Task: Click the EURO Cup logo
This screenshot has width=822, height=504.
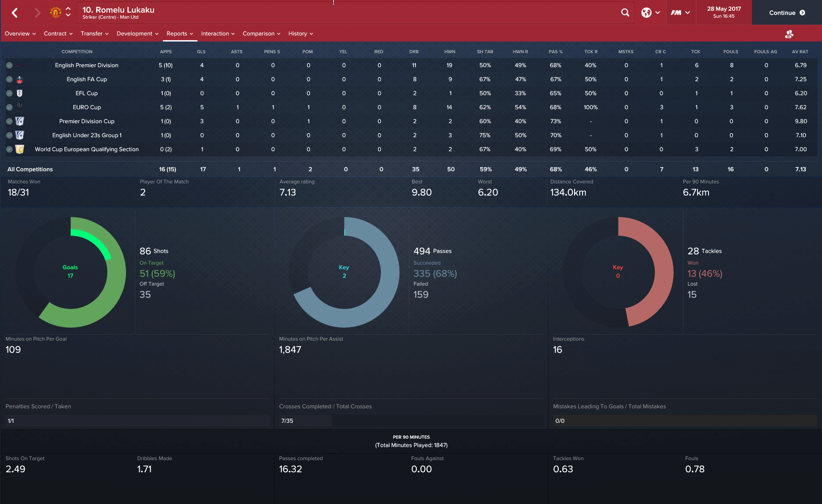Action: (20, 106)
